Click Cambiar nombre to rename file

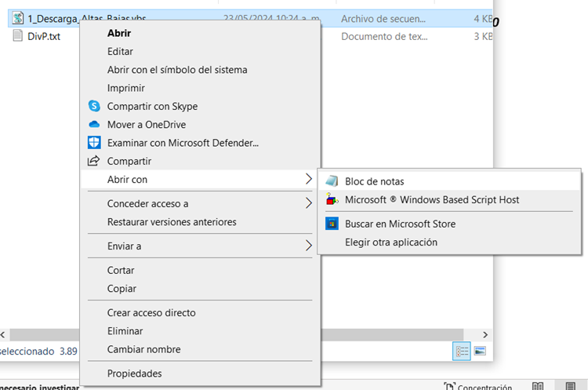tap(143, 349)
